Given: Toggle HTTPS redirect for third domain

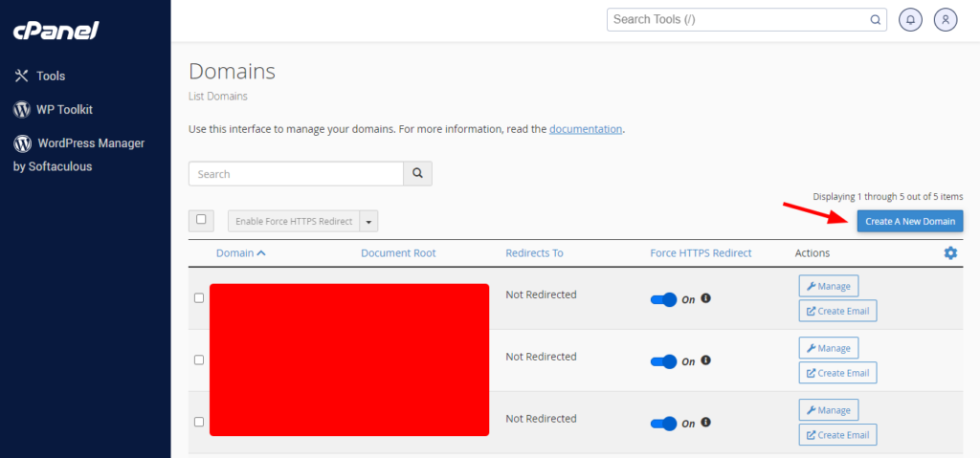Looking at the screenshot, I should 664,424.
